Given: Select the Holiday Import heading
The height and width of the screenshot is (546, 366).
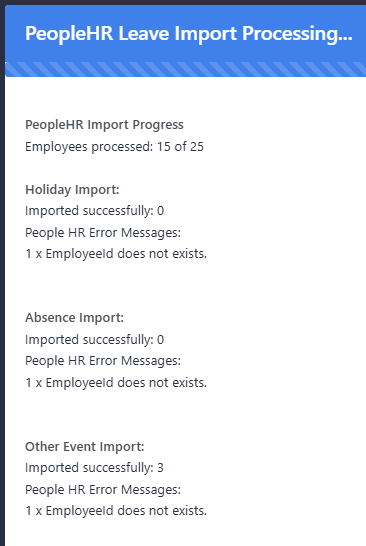Looking at the screenshot, I should pos(72,190).
